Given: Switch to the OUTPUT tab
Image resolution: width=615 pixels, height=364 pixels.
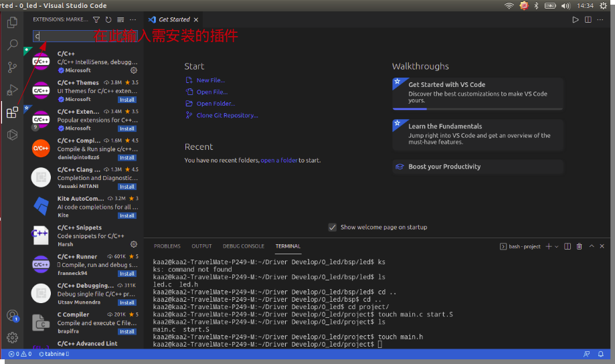Looking at the screenshot, I should (x=201, y=246).
